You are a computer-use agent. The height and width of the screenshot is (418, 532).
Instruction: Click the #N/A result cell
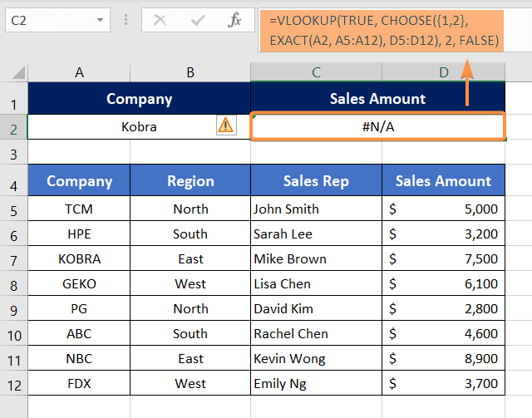click(x=378, y=127)
